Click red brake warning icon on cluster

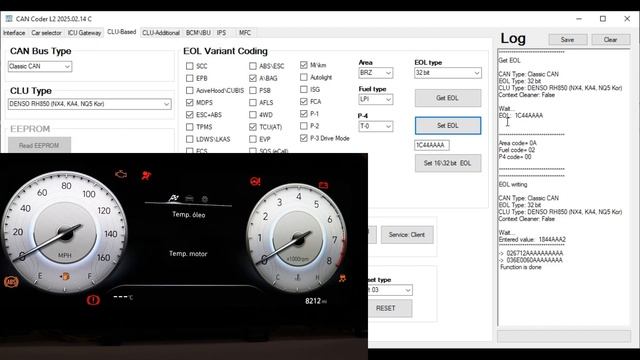click(x=93, y=300)
